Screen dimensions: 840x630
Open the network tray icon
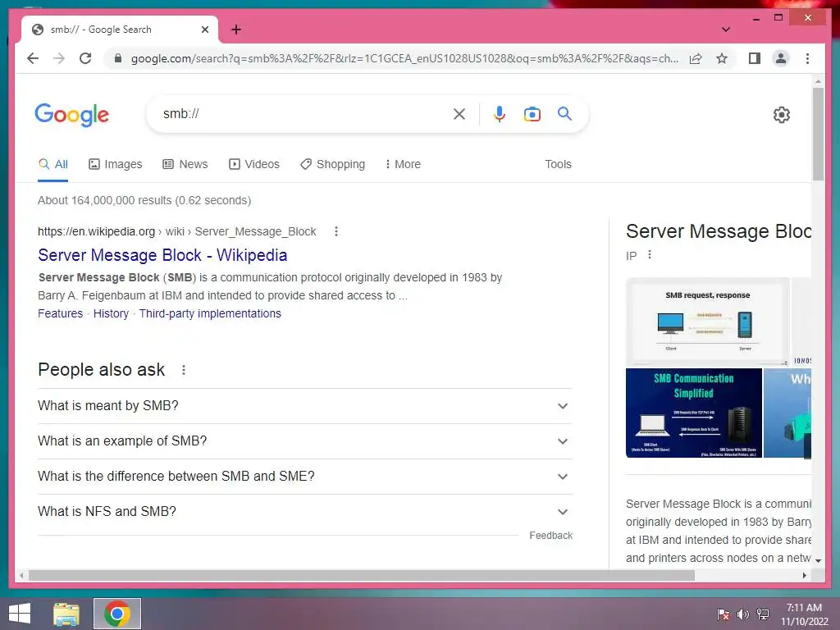[x=763, y=614]
